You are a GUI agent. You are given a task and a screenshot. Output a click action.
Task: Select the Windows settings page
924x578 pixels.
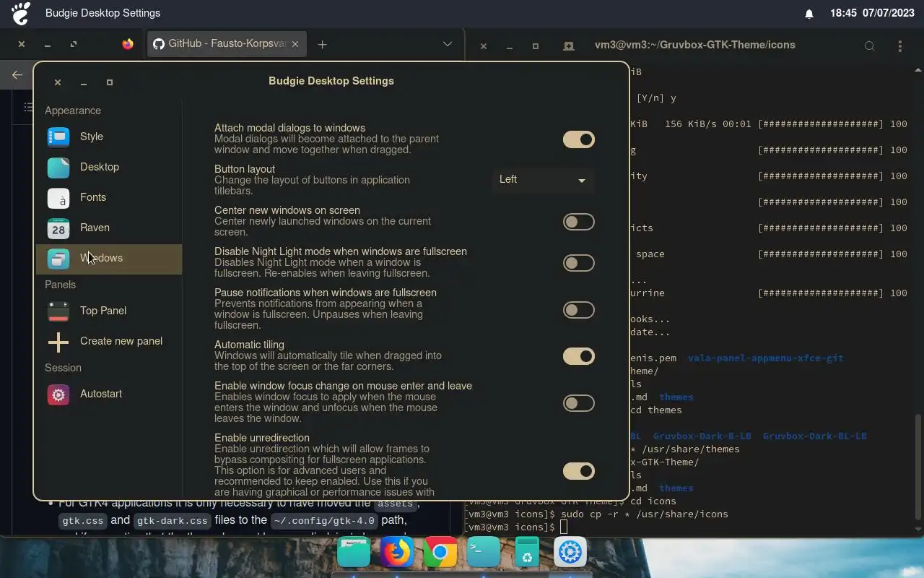109,259
